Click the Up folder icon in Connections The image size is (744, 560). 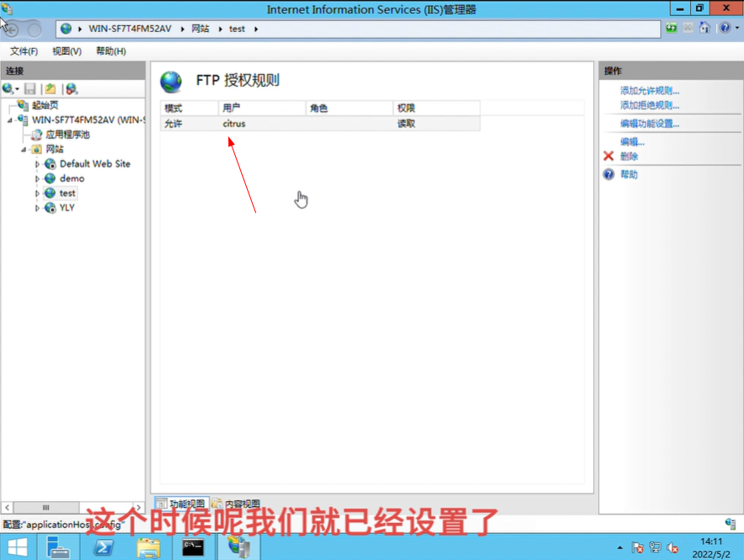click(51, 88)
